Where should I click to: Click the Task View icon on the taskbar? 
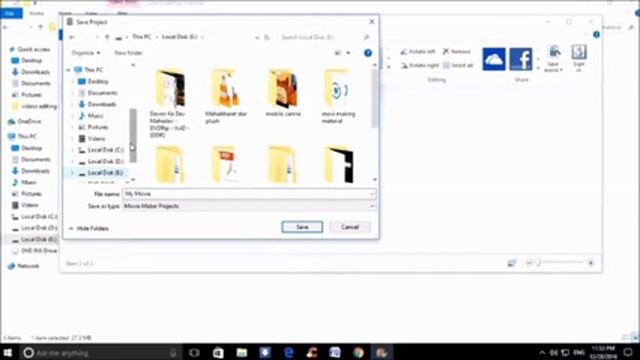194,352
